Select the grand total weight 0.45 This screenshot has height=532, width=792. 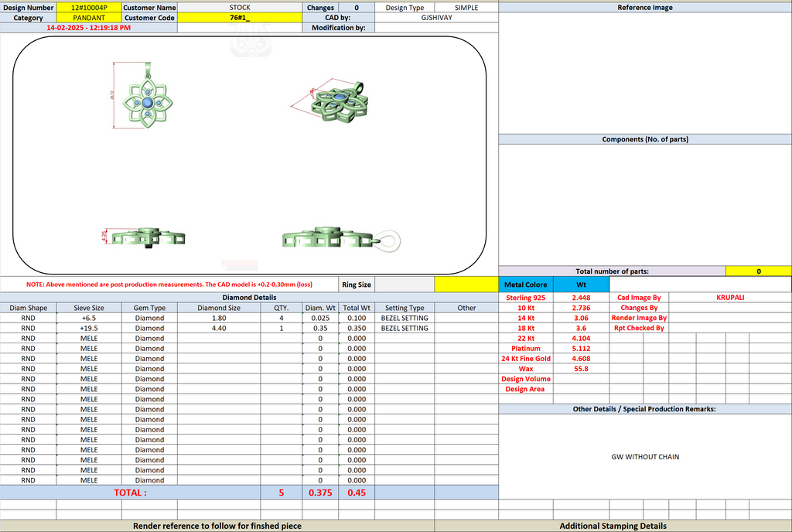[x=357, y=493]
